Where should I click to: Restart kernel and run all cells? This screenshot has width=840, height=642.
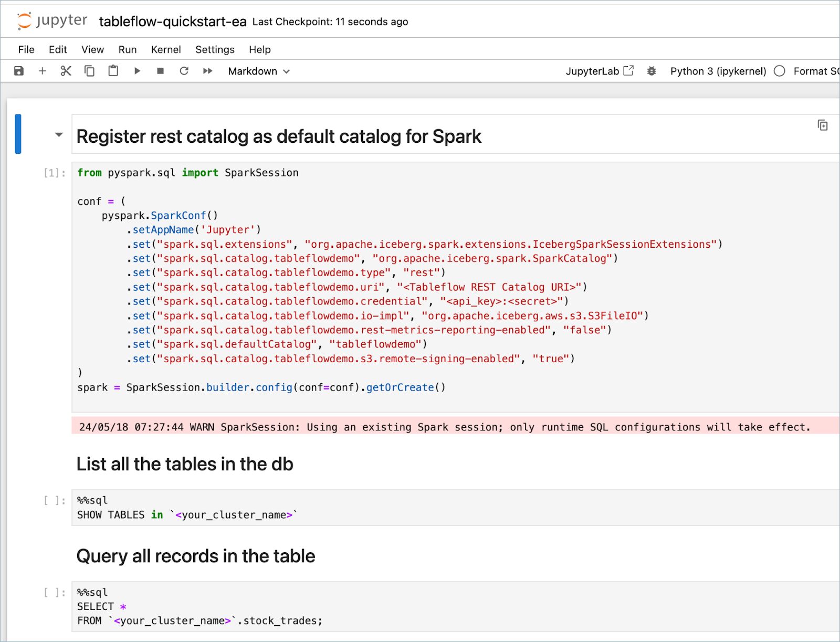coord(207,71)
